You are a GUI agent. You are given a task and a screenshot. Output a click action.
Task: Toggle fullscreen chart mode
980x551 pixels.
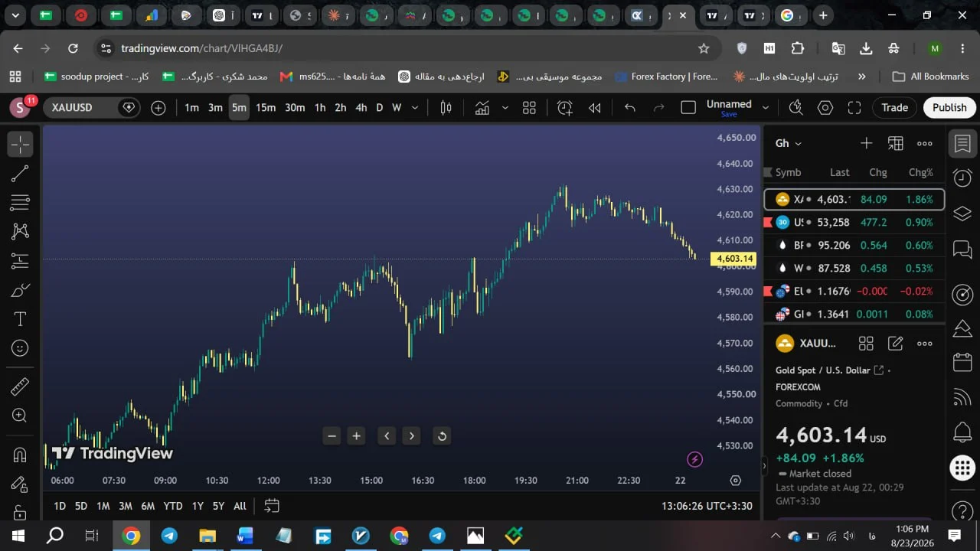854,108
